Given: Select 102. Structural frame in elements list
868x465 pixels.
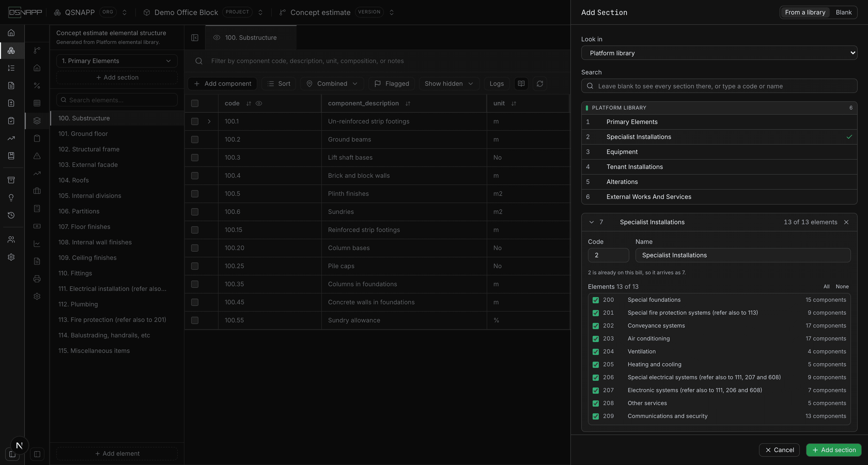Looking at the screenshot, I should click(x=117, y=149).
